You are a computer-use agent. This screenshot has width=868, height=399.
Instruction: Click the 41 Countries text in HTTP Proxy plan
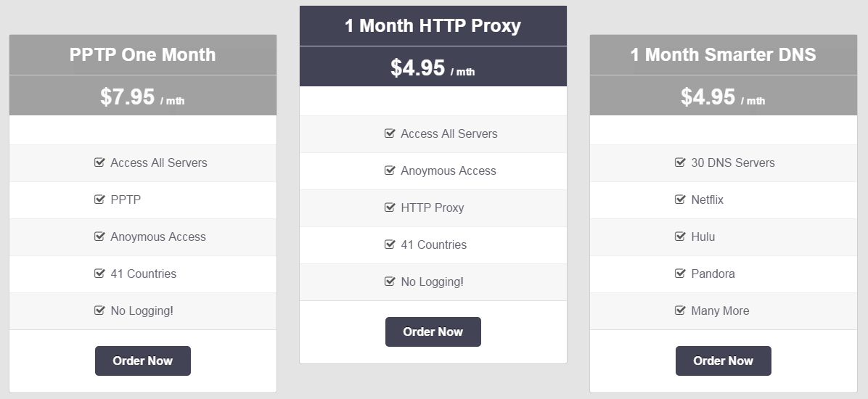coord(433,244)
